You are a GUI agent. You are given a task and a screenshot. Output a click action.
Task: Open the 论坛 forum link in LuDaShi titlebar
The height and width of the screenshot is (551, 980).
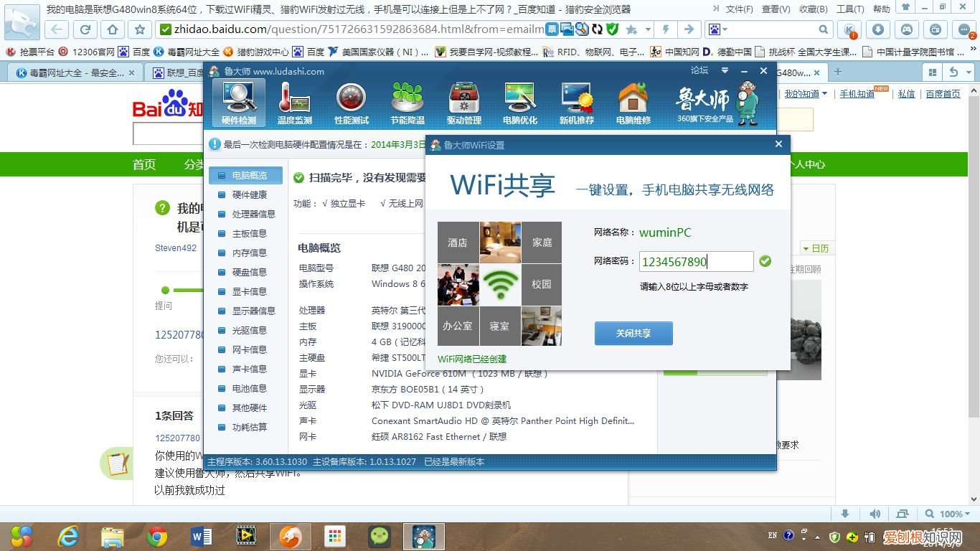(699, 70)
